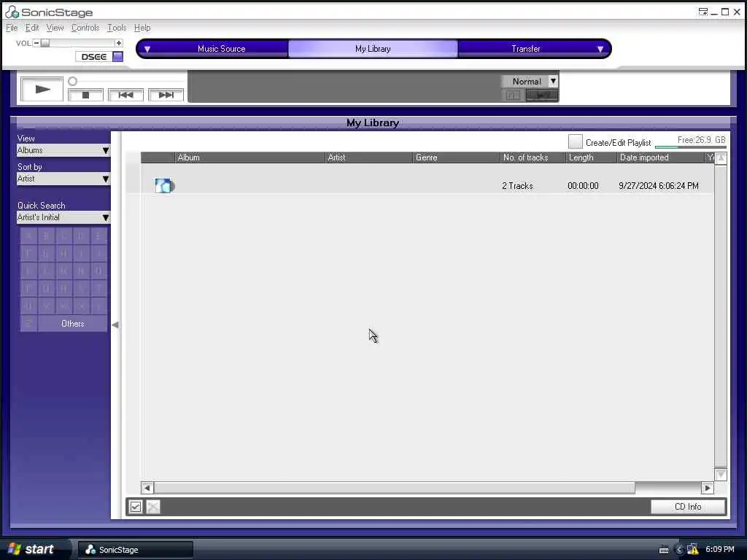Open the Transfer dropdown arrow

tap(600, 49)
